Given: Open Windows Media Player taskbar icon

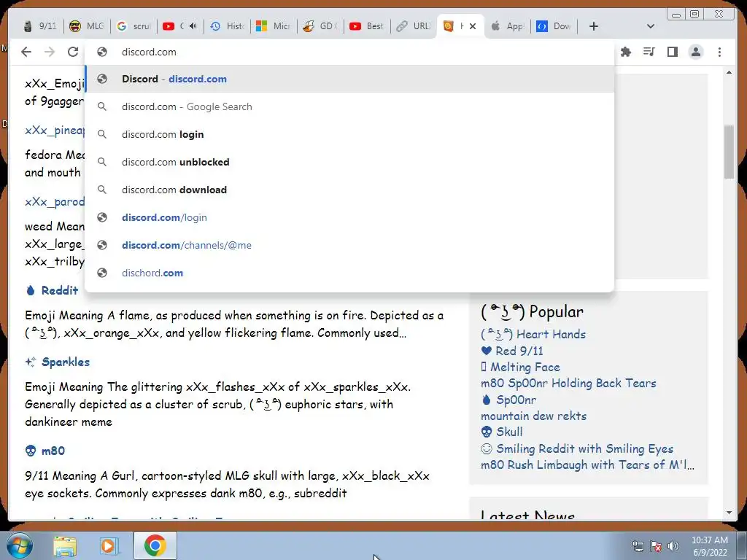Looking at the screenshot, I should tap(109, 546).
